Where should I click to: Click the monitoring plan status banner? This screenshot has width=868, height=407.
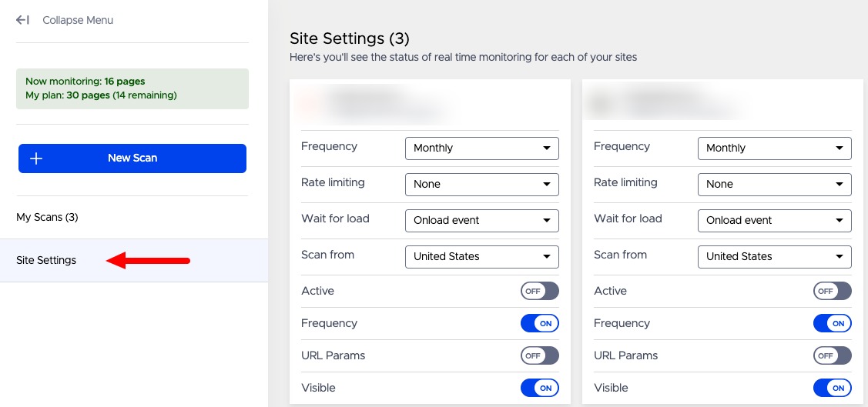(x=132, y=88)
